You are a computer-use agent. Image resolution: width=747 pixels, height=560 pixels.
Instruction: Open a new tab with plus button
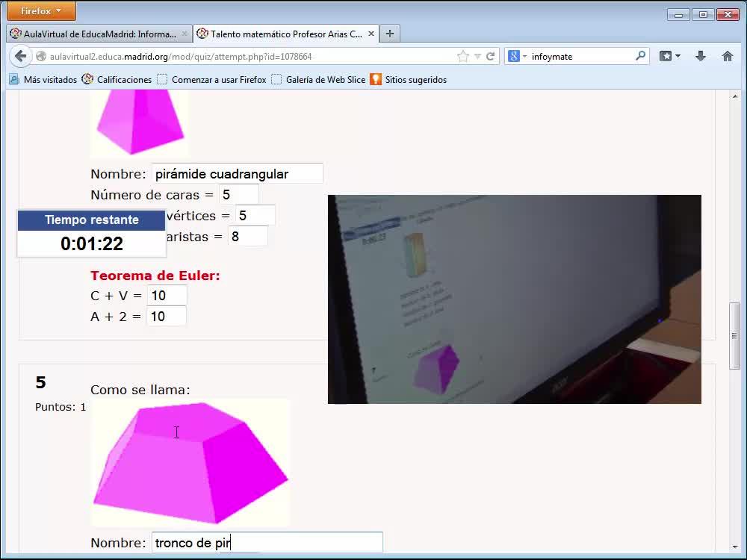click(x=390, y=34)
